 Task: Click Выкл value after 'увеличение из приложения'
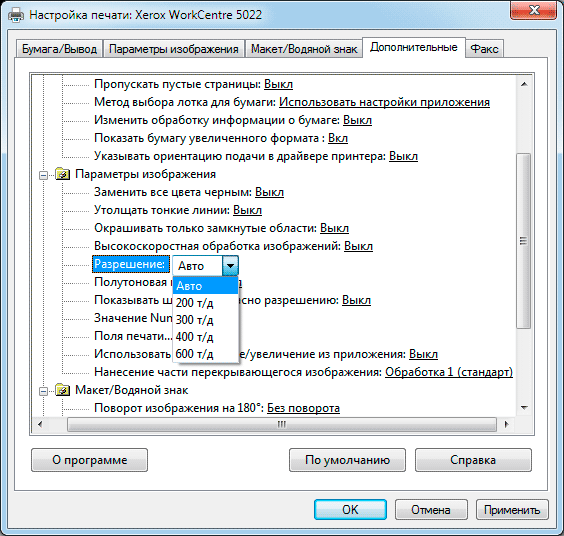point(423,354)
